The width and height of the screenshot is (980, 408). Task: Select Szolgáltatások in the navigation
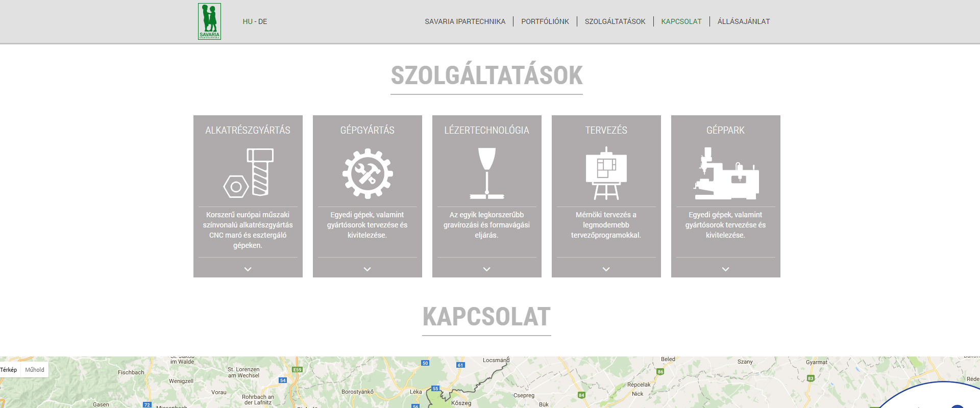click(615, 21)
